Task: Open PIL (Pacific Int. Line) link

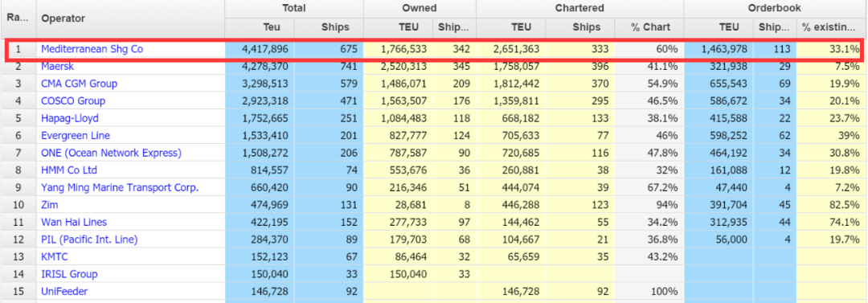Action: pyautogui.click(x=89, y=240)
